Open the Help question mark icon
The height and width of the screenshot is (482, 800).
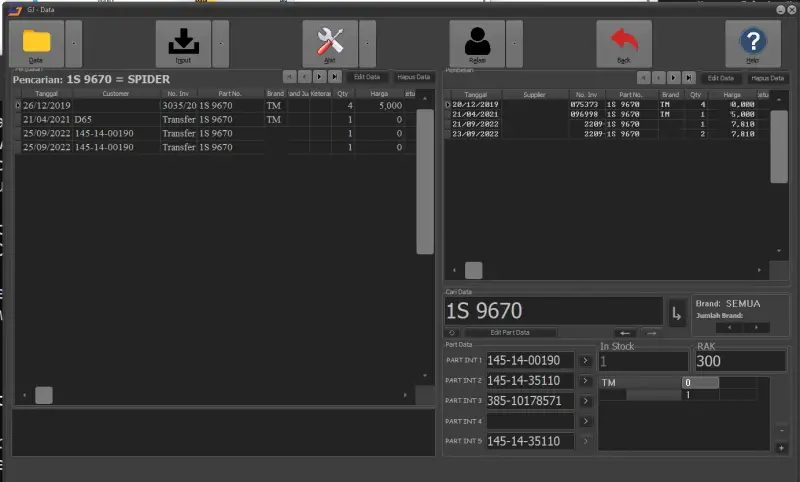(x=753, y=44)
